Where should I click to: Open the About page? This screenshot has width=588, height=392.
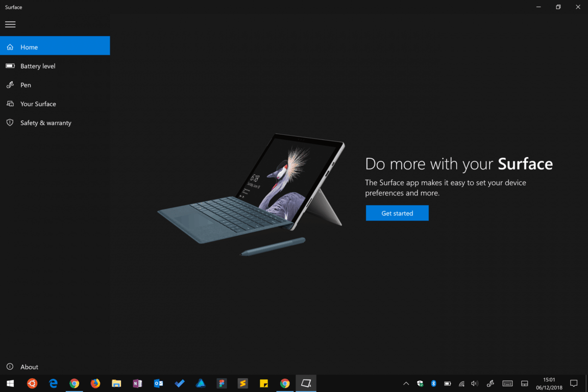pos(55,366)
